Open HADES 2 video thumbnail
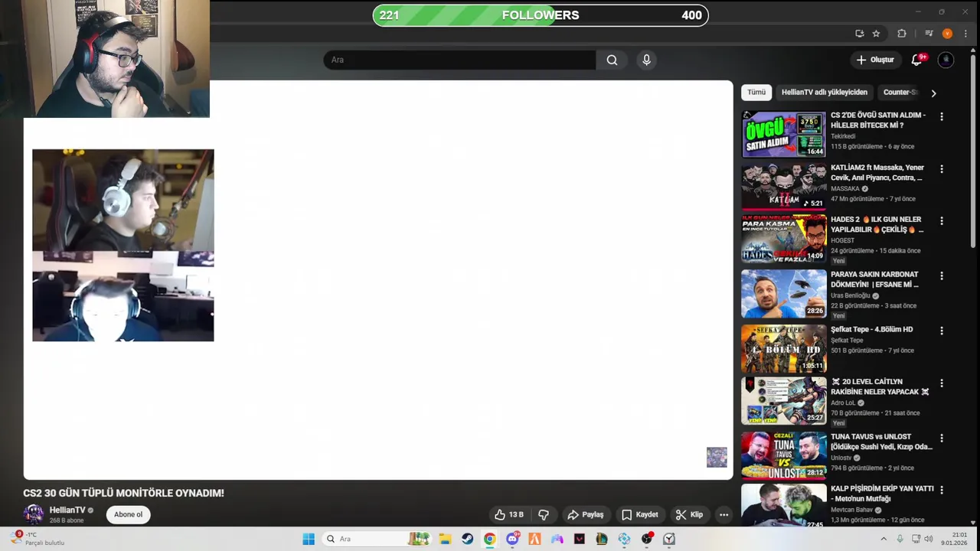This screenshot has height=551, width=980. (783, 238)
